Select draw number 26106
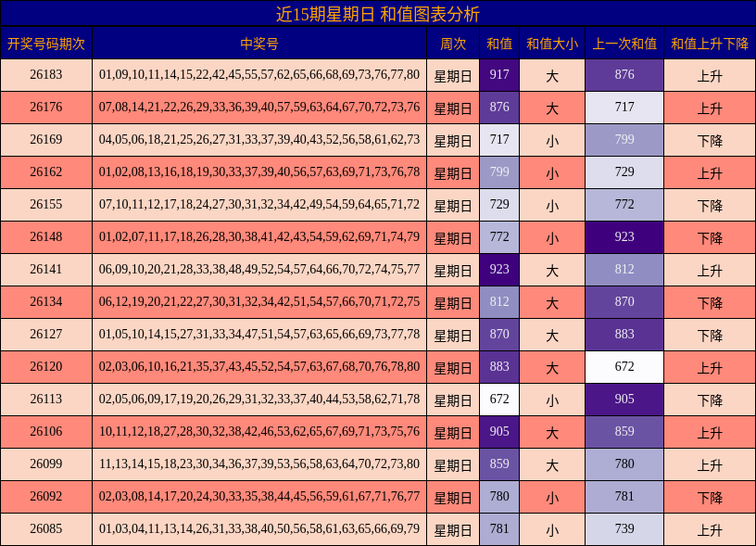Screen dimensions: 756x546 tap(45, 431)
